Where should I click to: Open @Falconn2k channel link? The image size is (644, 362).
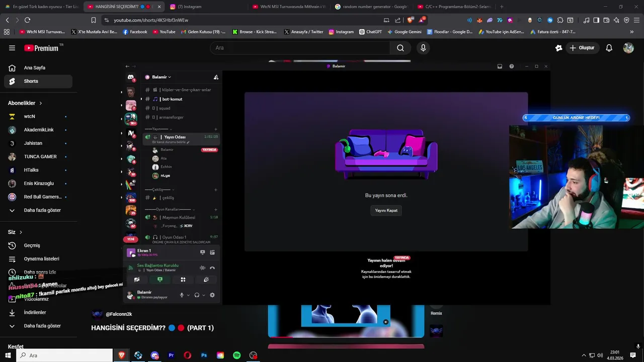119,314
